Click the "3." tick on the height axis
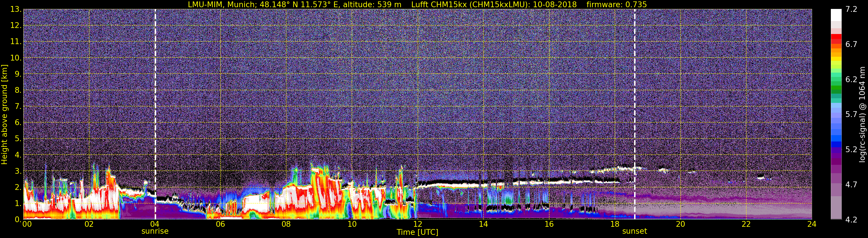868x238 pixels. pos(18,171)
